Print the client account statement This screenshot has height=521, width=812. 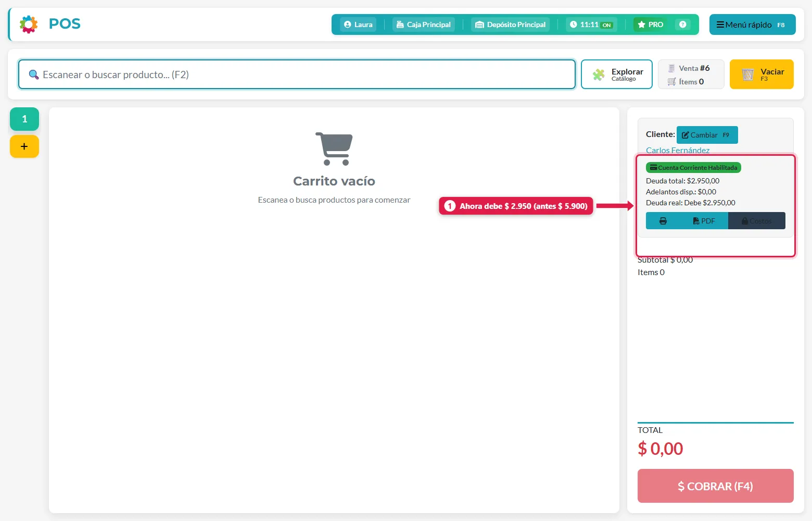point(663,221)
